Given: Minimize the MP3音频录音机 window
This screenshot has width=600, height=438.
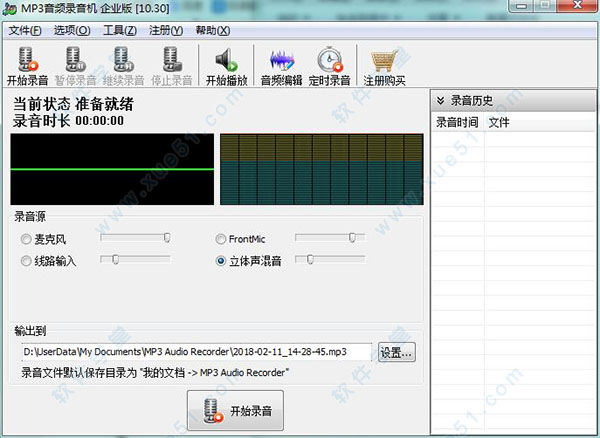Looking at the screenshot, I should coord(521,6).
